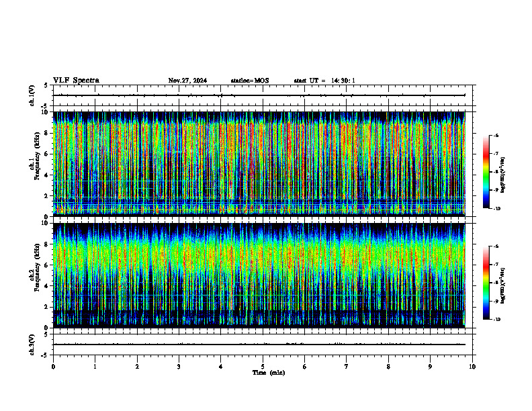The image size is (532, 411).
Task: Click the "5" volt tick on ch.3(V) panel
Action: point(46,334)
